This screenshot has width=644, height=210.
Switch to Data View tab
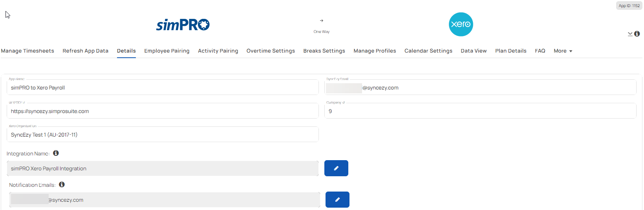pos(474,51)
